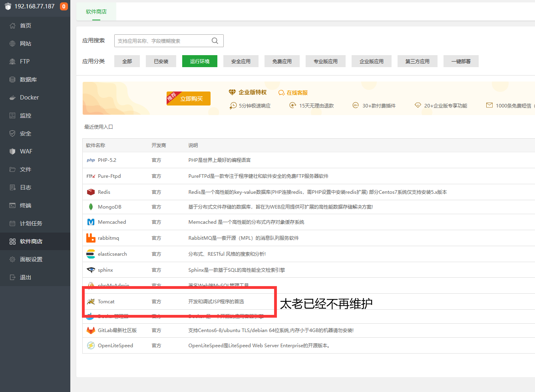Image resolution: width=535 pixels, height=392 pixels.
Task: Click the PHP-5.2 row icon
Action: (x=91, y=160)
